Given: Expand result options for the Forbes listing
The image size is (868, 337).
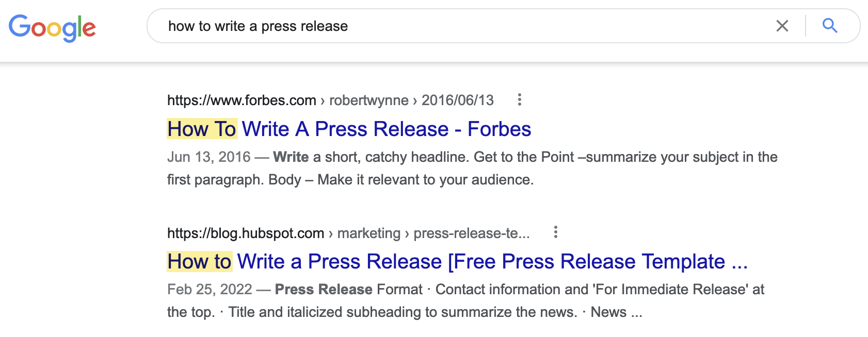Looking at the screenshot, I should (x=519, y=100).
